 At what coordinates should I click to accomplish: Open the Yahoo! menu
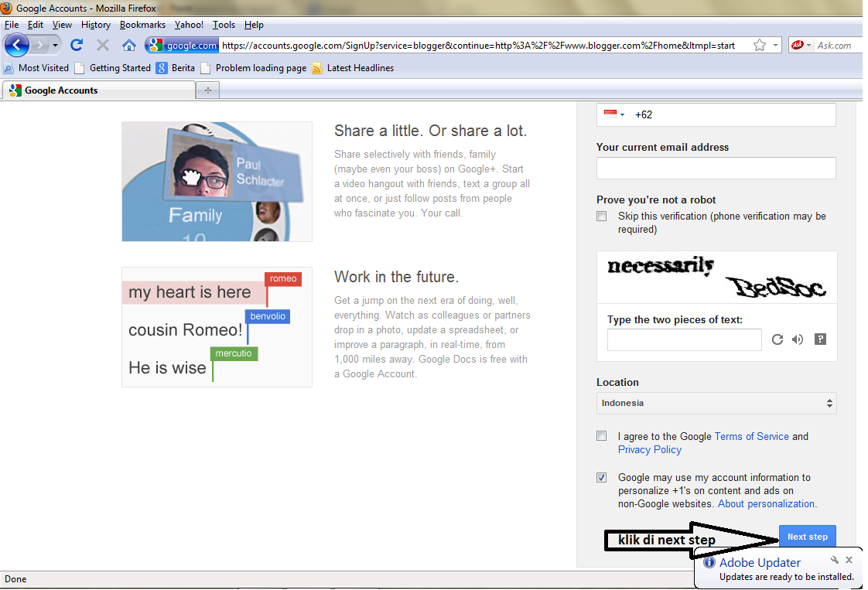point(189,25)
